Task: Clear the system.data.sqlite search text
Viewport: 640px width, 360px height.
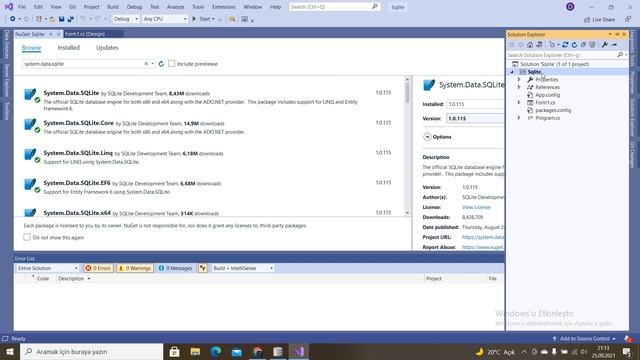Action: pyautogui.click(x=146, y=64)
